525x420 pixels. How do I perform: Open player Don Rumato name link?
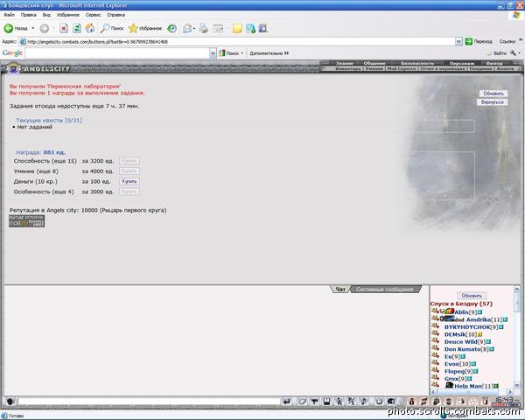click(462, 349)
